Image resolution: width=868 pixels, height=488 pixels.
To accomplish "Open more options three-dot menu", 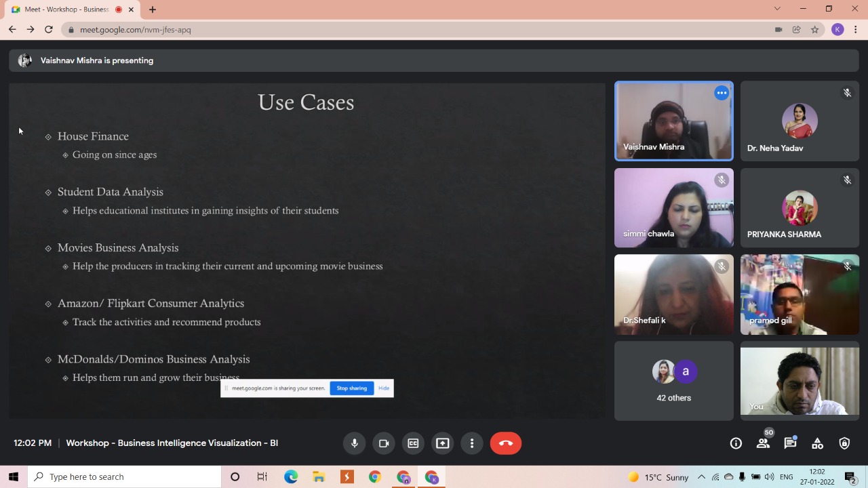I will coord(472,443).
